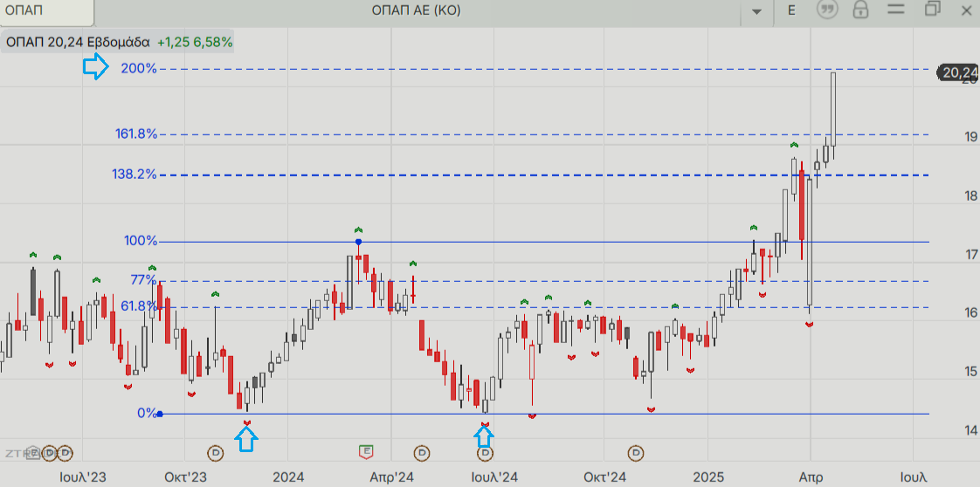Click green fractal arrow above the March 2025 high
Viewport: 980px width, 487px height.
(794, 146)
